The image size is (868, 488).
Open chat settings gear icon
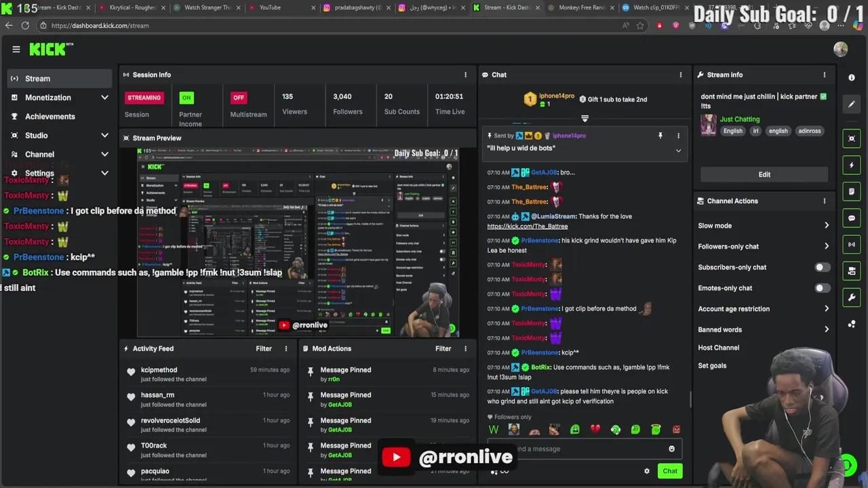[646, 471]
